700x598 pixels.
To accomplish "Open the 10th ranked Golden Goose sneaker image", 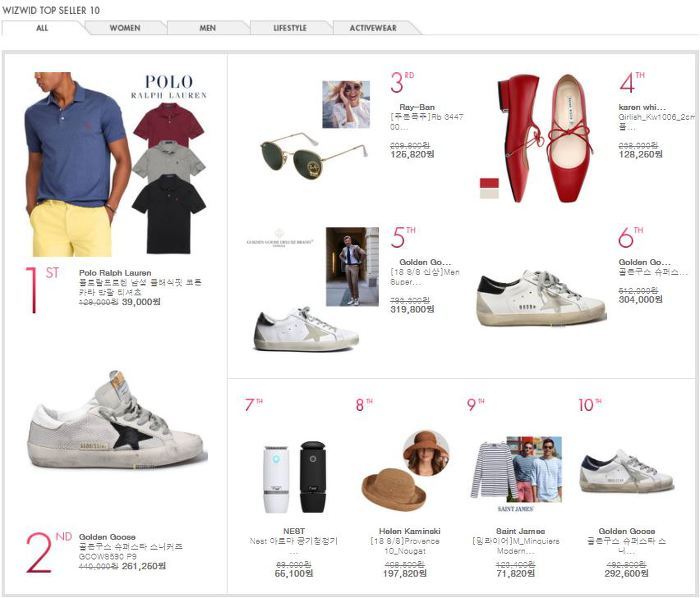I will click(x=627, y=471).
